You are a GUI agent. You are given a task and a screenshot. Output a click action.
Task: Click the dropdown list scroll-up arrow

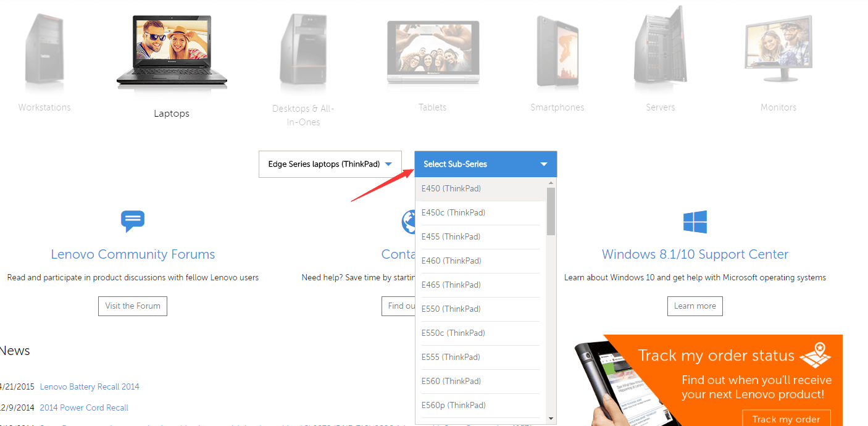click(551, 183)
